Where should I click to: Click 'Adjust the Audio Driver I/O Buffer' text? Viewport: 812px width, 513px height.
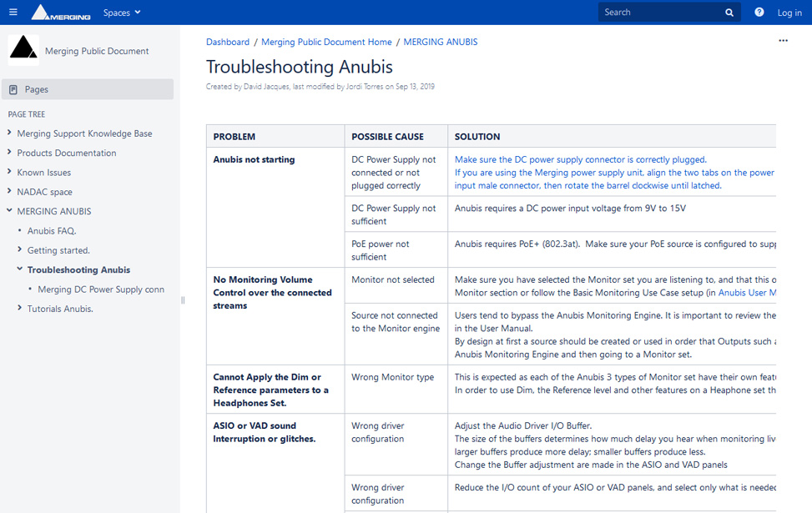(x=523, y=425)
